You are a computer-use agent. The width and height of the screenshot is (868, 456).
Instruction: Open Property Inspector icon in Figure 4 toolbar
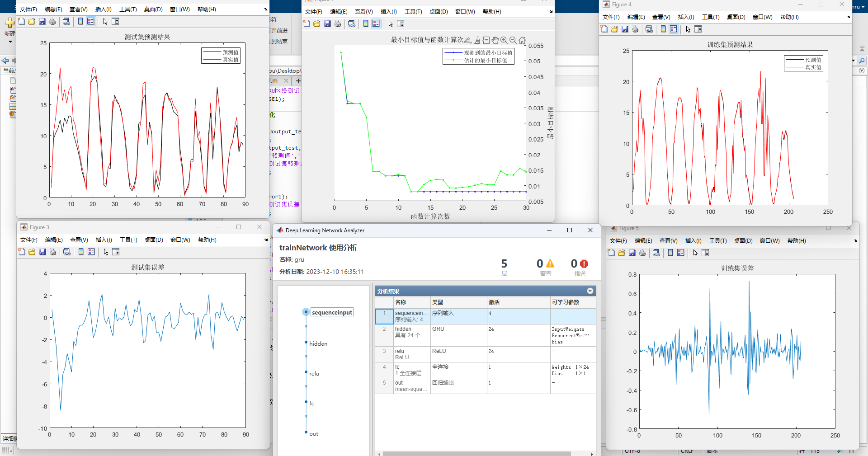coord(698,29)
